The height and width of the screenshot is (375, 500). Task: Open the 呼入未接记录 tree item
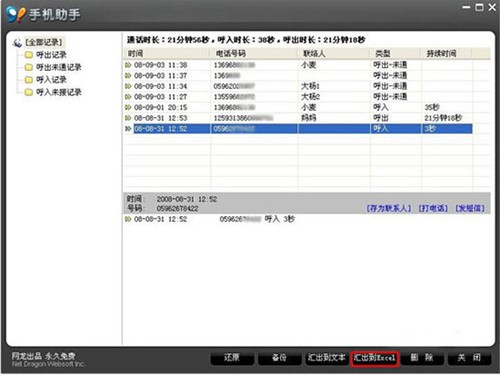click(x=59, y=92)
